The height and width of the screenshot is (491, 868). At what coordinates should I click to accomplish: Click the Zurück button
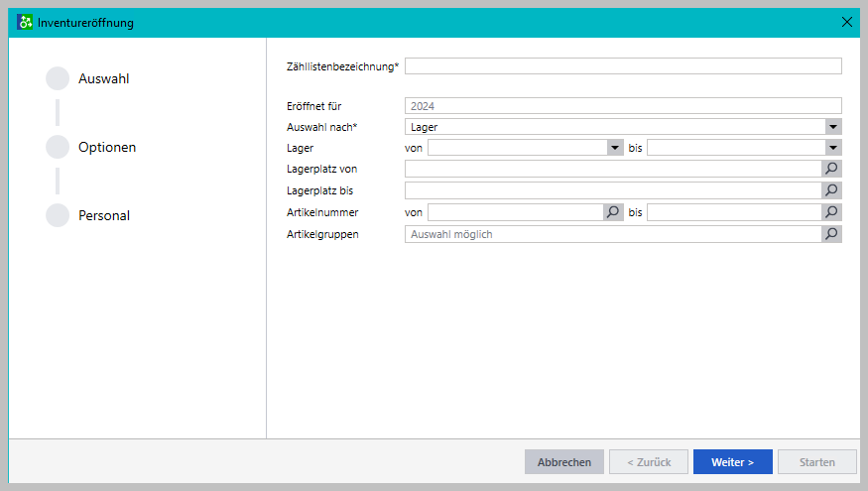pos(649,461)
